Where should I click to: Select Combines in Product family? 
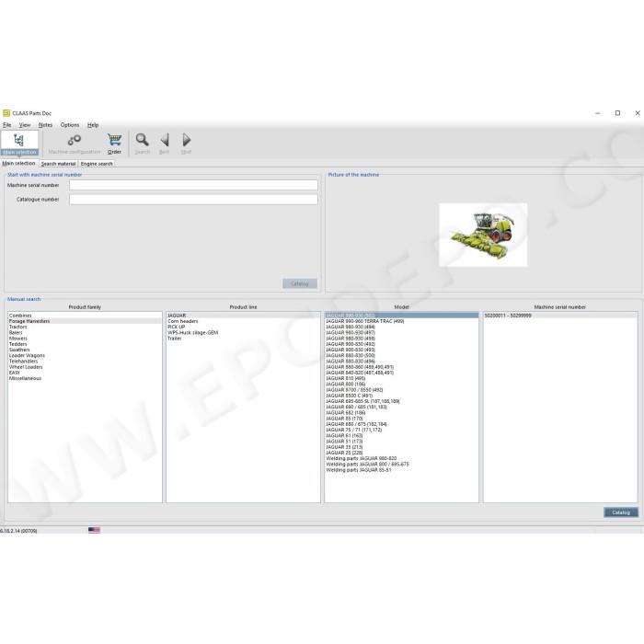(85, 316)
